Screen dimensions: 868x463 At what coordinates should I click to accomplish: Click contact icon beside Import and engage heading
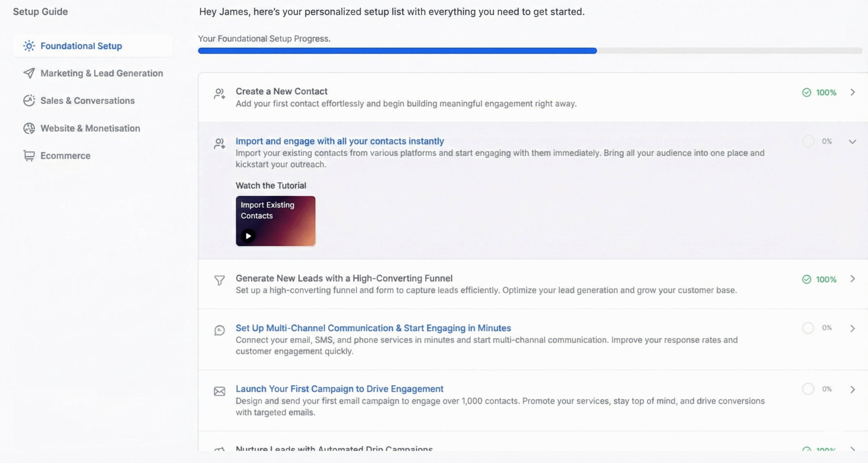tap(219, 143)
